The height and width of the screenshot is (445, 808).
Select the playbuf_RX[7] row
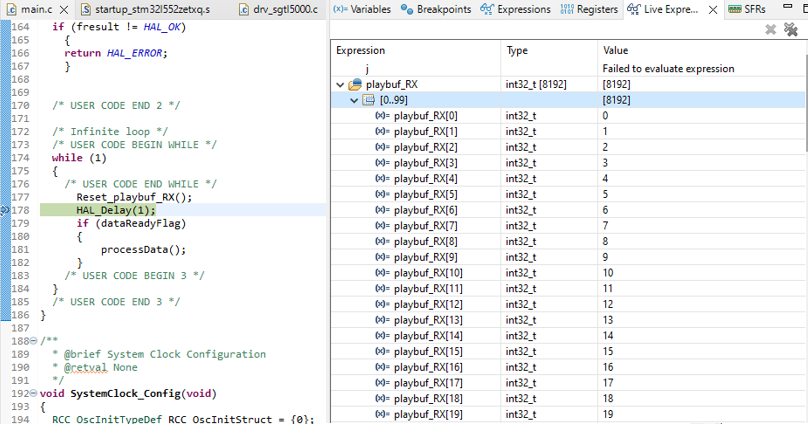coord(567,226)
